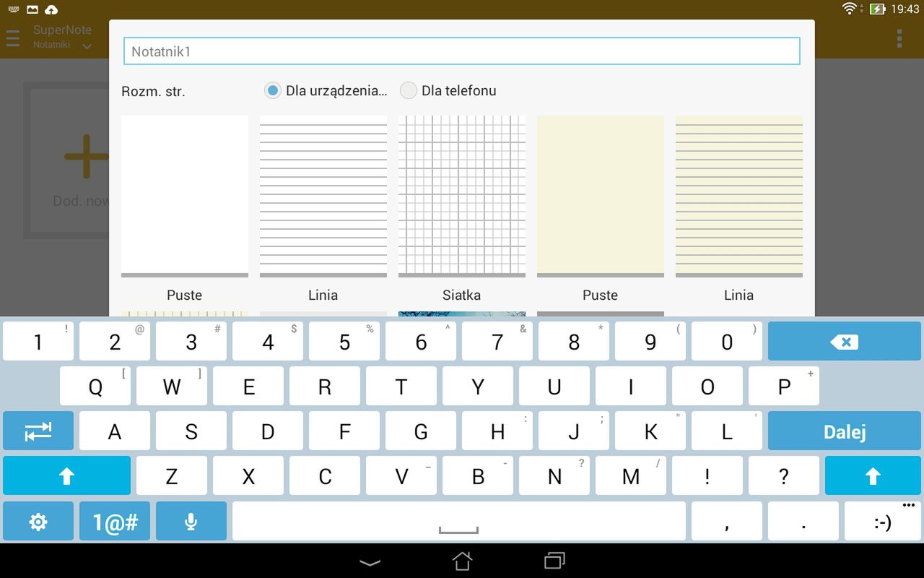The image size is (924, 578).
Task: Tap the Android back navigation icon
Action: 370,561
